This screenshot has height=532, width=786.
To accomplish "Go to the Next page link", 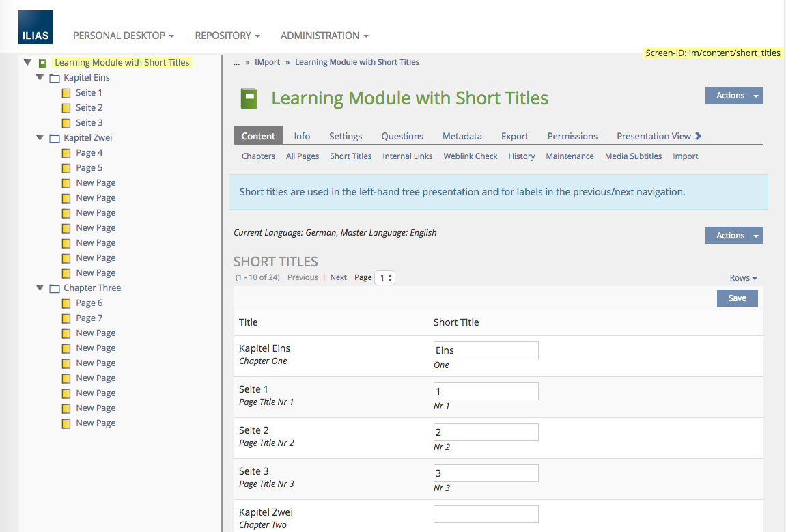I will pyautogui.click(x=338, y=277).
